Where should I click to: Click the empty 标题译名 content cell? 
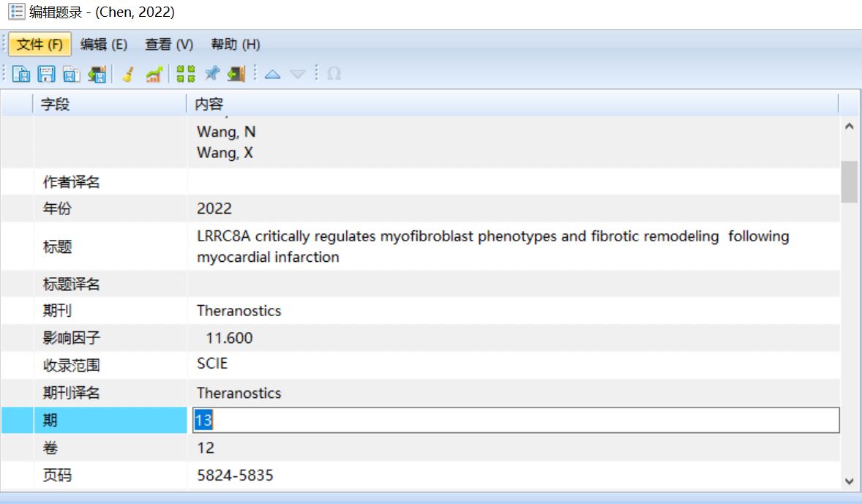point(514,284)
